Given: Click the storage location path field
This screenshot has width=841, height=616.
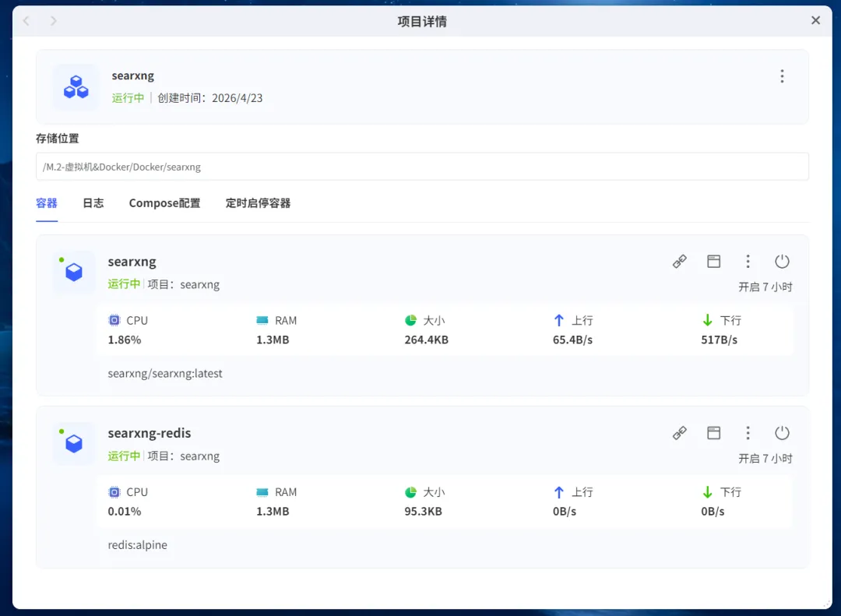Looking at the screenshot, I should coord(422,167).
